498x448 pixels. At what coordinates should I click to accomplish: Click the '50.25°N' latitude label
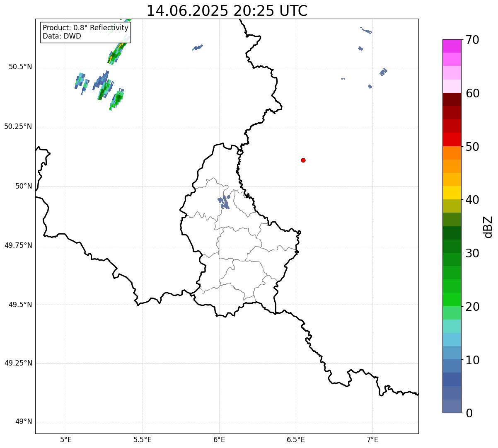tap(18, 126)
